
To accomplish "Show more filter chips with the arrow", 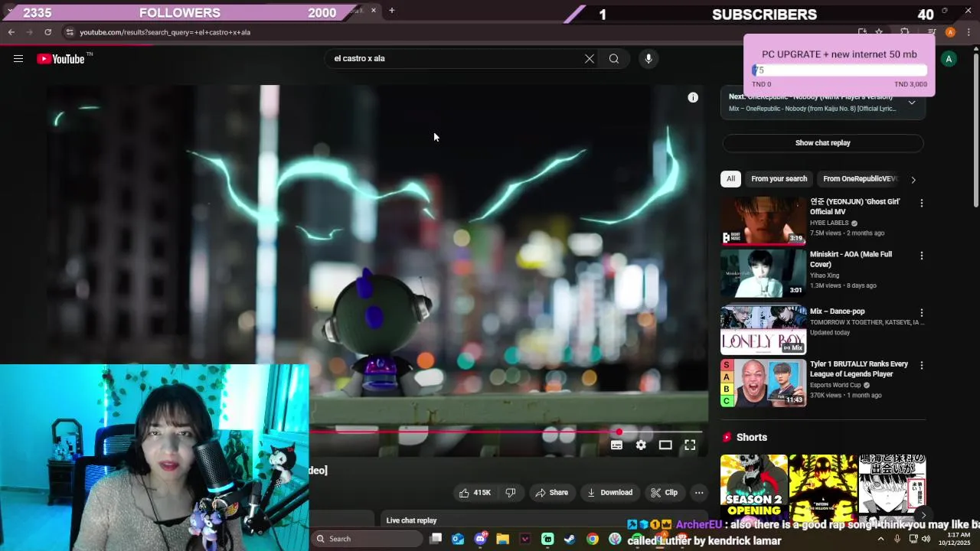I will click(913, 180).
